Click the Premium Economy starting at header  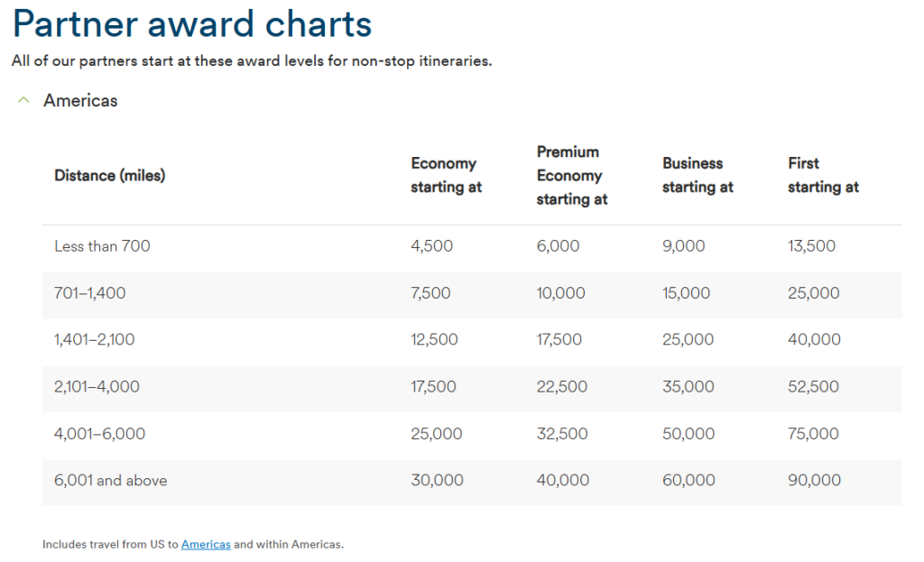click(571, 175)
